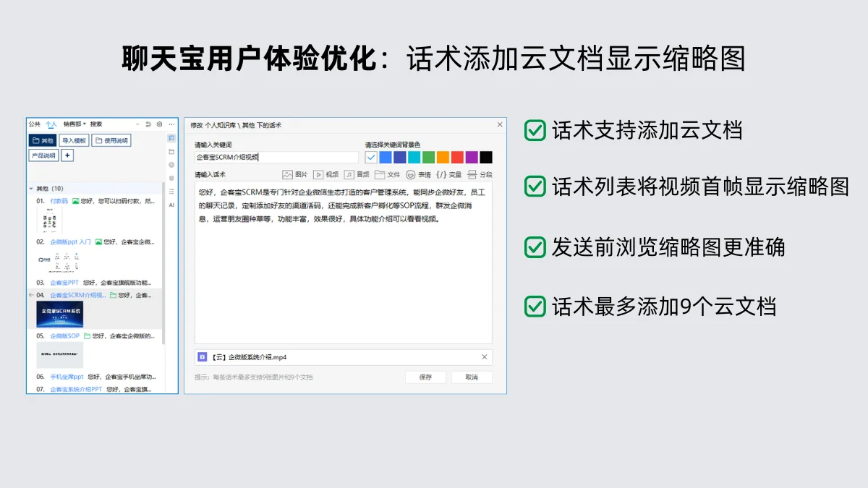Select the white checked keyword background color
Screen dimensions: 868x488
point(371,157)
